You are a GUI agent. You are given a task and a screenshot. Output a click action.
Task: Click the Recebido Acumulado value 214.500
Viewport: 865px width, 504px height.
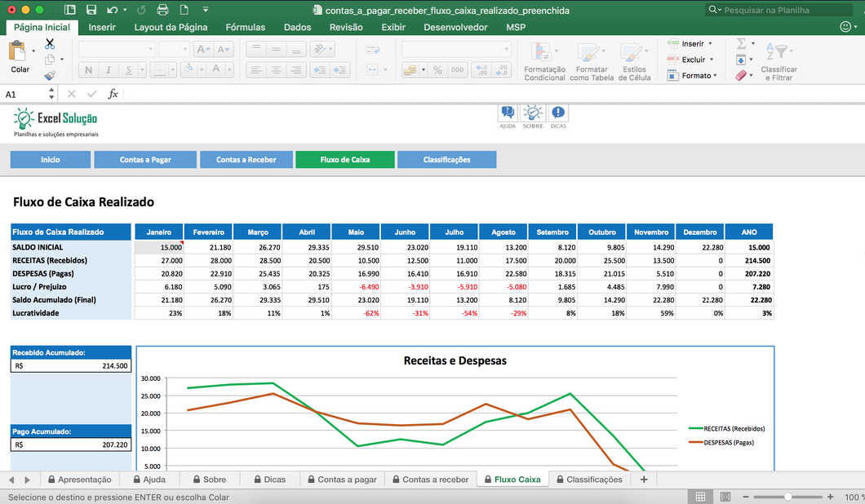[115, 365]
